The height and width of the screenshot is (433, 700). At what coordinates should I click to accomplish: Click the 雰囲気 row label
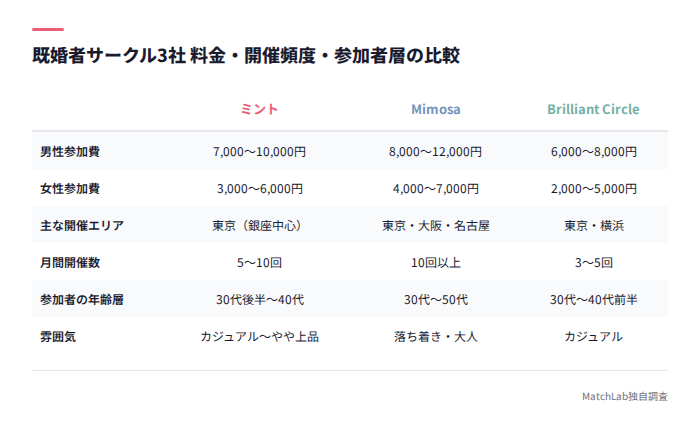58,337
